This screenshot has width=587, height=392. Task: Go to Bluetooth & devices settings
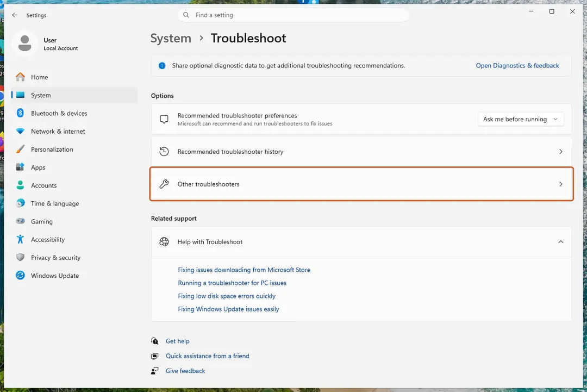click(74, 113)
